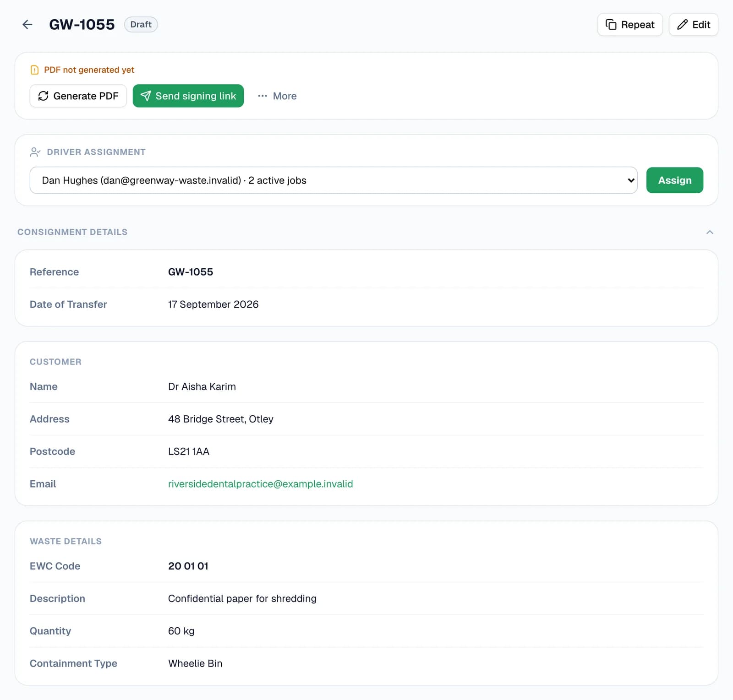Click the GW-1055 page title
Screen dimensions: 733x700
pos(82,25)
